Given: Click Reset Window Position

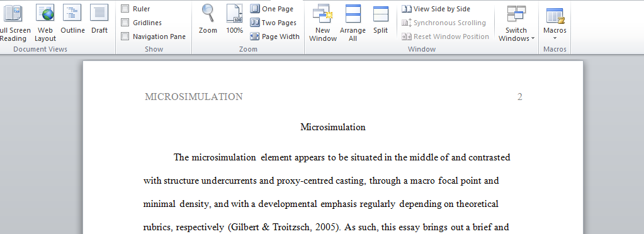Looking at the screenshot, I should [x=445, y=36].
